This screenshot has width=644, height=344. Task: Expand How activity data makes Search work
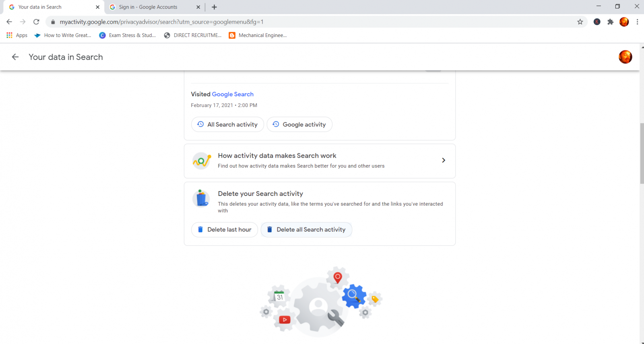click(320, 161)
